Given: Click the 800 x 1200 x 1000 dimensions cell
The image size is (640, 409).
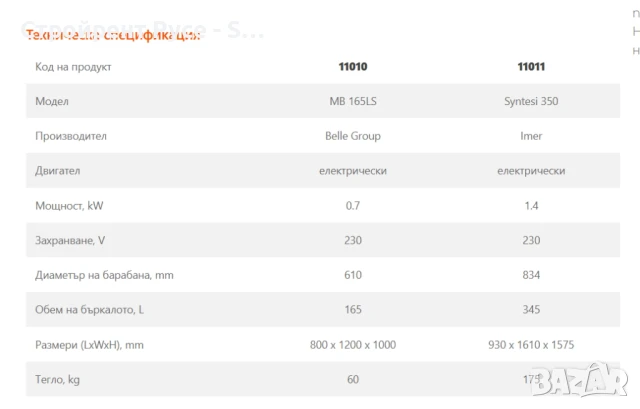Looking at the screenshot, I should tap(353, 344).
